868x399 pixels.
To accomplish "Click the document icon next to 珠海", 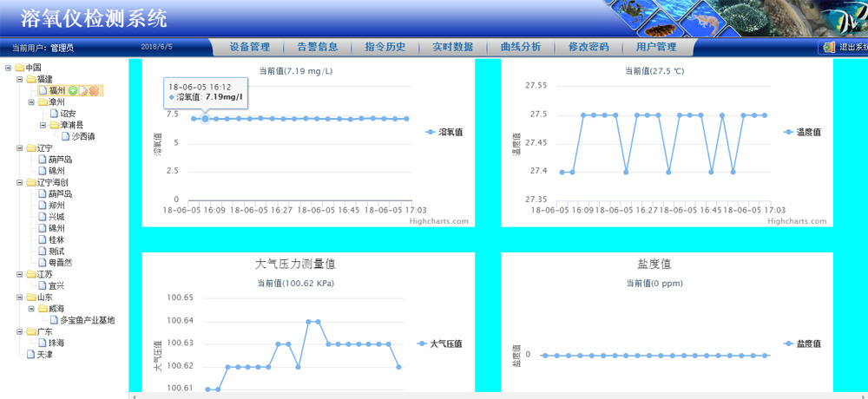I will (x=42, y=343).
